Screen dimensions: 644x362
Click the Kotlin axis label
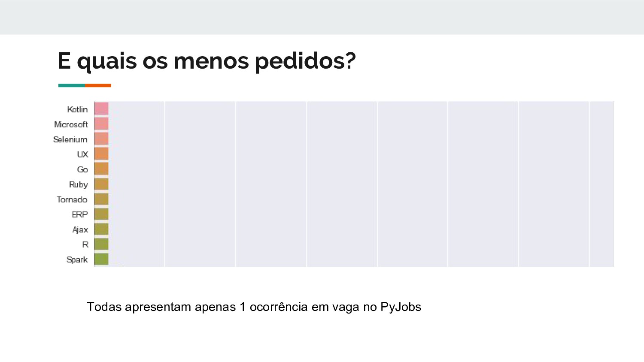[77, 109]
